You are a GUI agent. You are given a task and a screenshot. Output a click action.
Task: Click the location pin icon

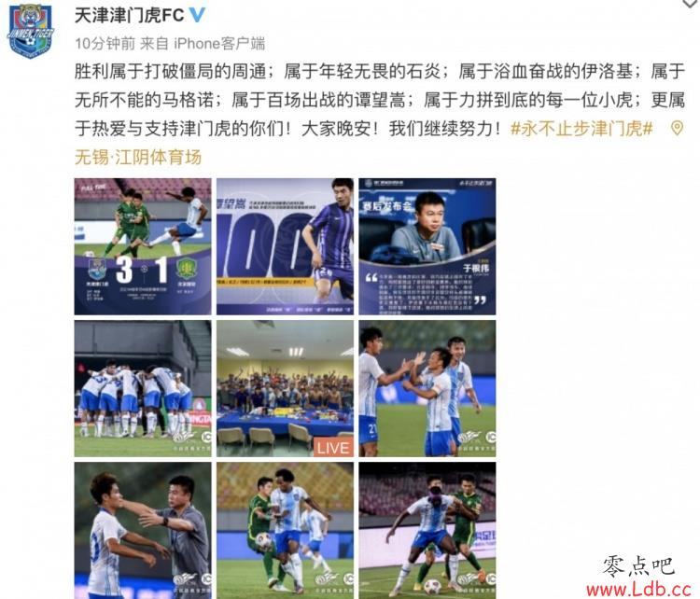coord(677,128)
